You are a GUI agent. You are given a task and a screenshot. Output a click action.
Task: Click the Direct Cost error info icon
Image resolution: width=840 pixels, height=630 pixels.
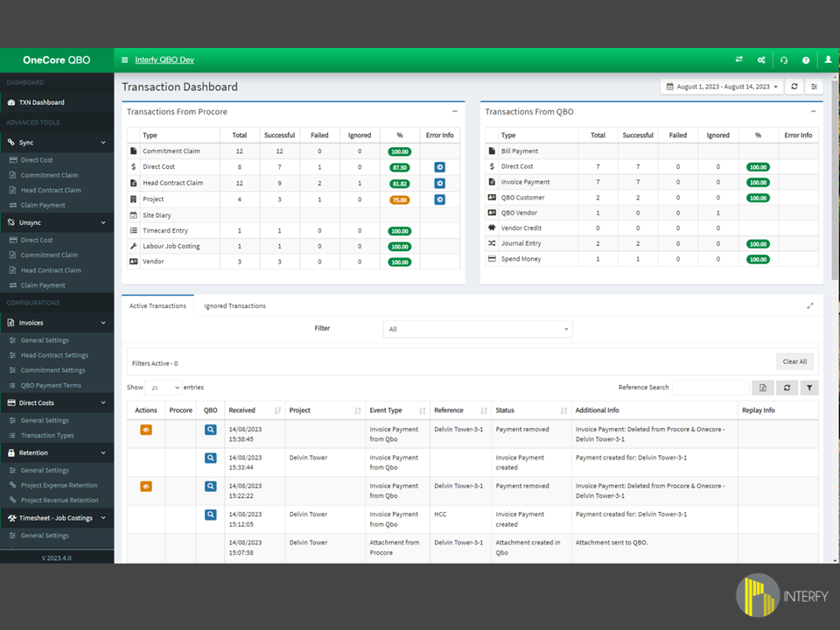point(439,166)
